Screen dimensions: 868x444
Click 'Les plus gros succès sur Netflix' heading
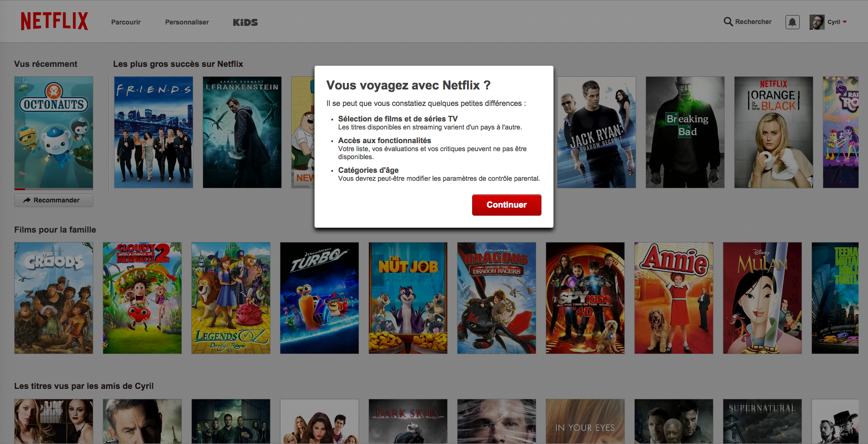(178, 64)
